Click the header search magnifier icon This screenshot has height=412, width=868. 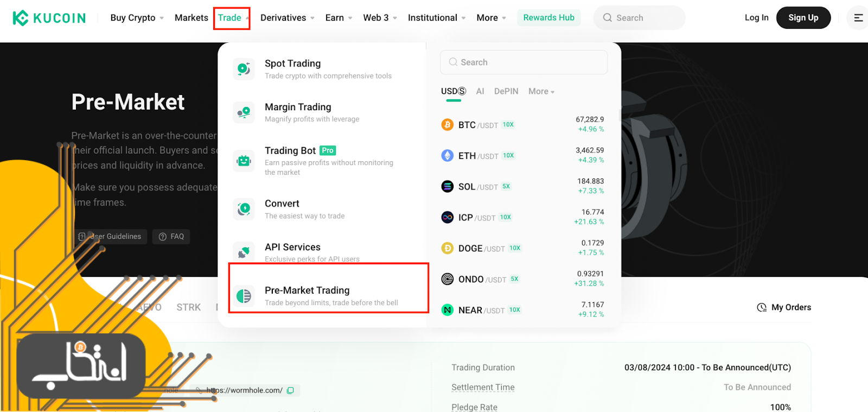608,18
